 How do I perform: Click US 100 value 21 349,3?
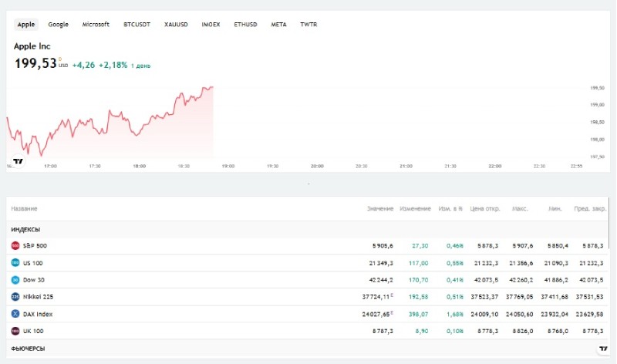(x=381, y=263)
